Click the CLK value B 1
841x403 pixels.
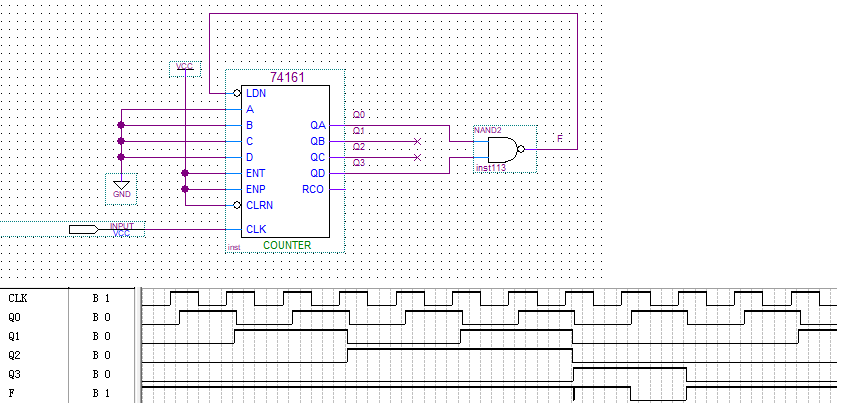[x=101, y=297]
